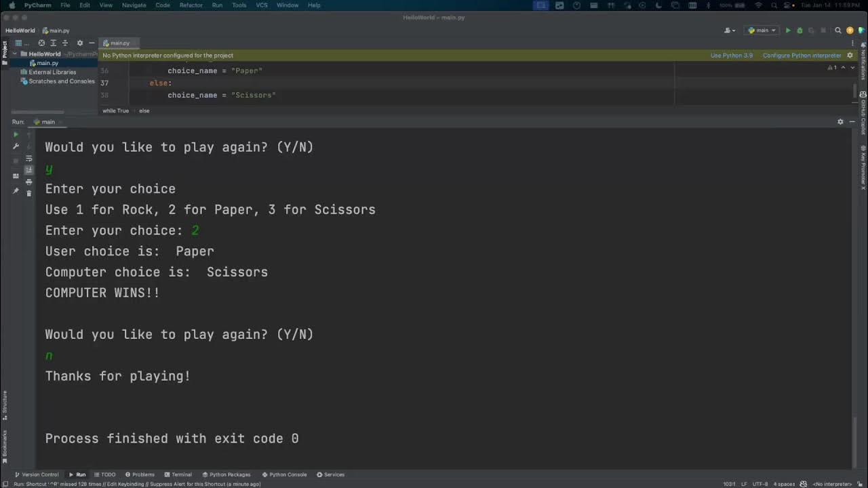868x488 pixels.
Task: Open the Version Control tool window
Action: [x=37, y=474]
